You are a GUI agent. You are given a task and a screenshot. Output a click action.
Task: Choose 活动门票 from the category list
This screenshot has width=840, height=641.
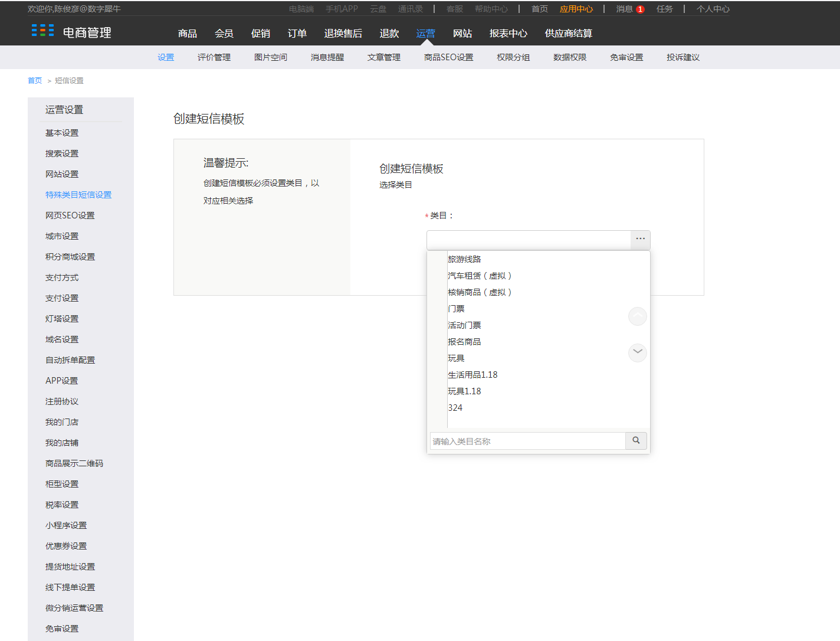pyautogui.click(x=464, y=325)
